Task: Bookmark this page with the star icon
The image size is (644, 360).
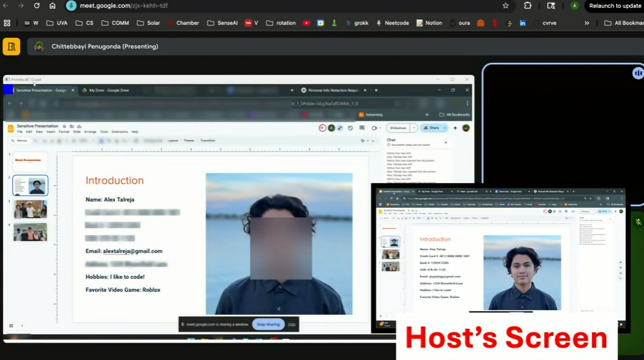Action: (x=505, y=6)
